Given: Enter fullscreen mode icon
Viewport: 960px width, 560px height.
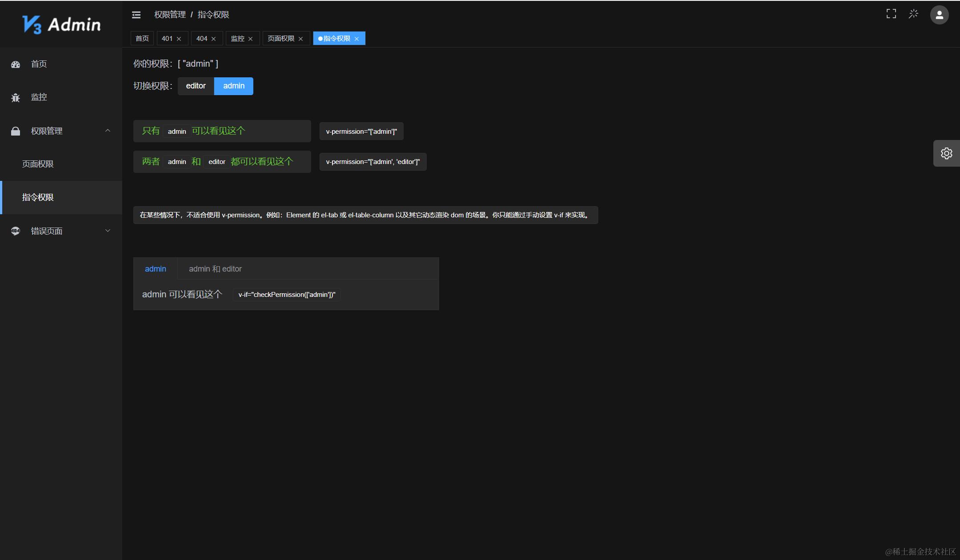Looking at the screenshot, I should (891, 14).
